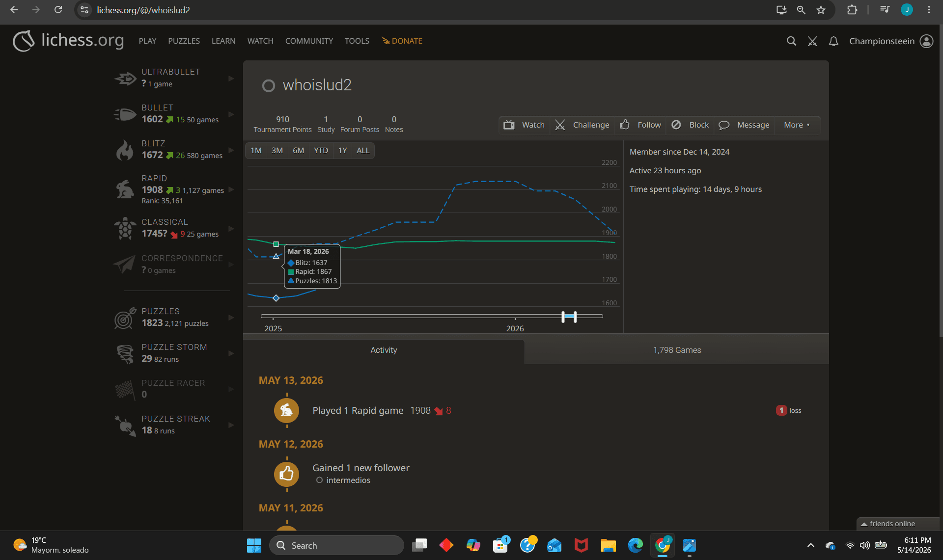Open Chrome zoom magnifier icon
The width and height of the screenshot is (943, 560).
(x=801, y=10)
